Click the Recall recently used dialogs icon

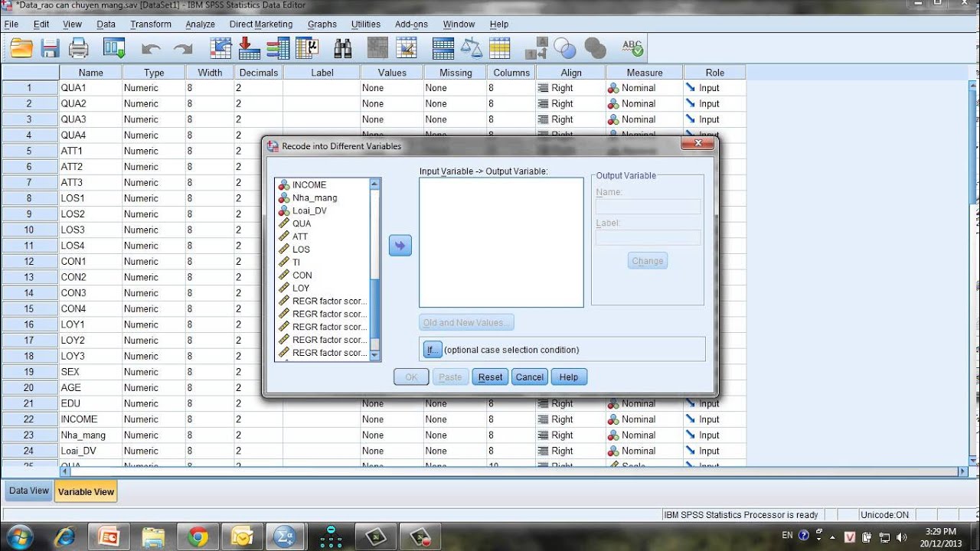(x=114, y=48)
